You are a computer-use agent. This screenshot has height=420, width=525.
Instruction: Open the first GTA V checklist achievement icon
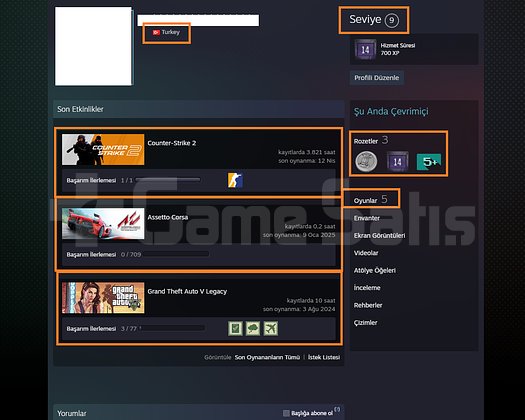235,329
